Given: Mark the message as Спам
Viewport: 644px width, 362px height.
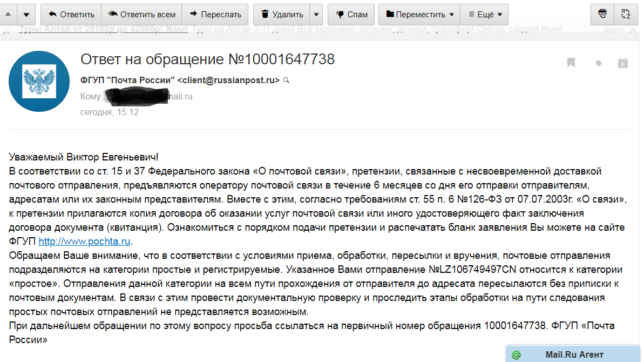Looking at the screenshot, I should tap(351, 15).
